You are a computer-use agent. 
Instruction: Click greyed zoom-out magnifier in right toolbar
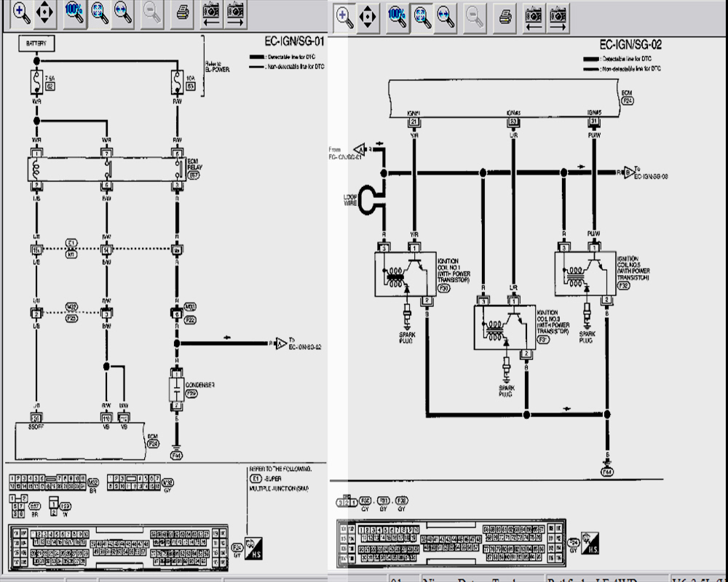point(475,17)
